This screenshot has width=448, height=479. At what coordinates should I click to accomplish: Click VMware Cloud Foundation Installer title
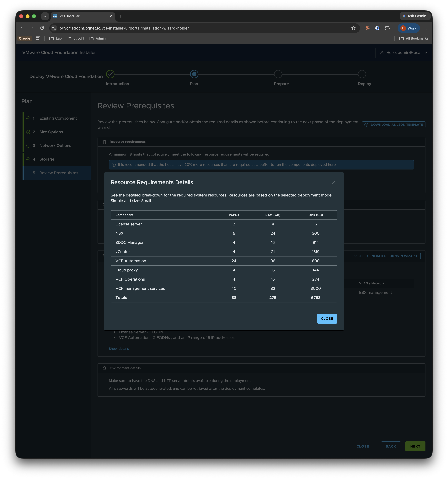click(59, 52)
